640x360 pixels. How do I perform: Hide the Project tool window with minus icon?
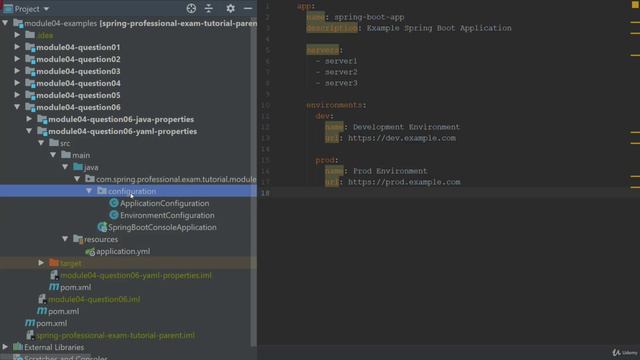(x=248, y=8)
